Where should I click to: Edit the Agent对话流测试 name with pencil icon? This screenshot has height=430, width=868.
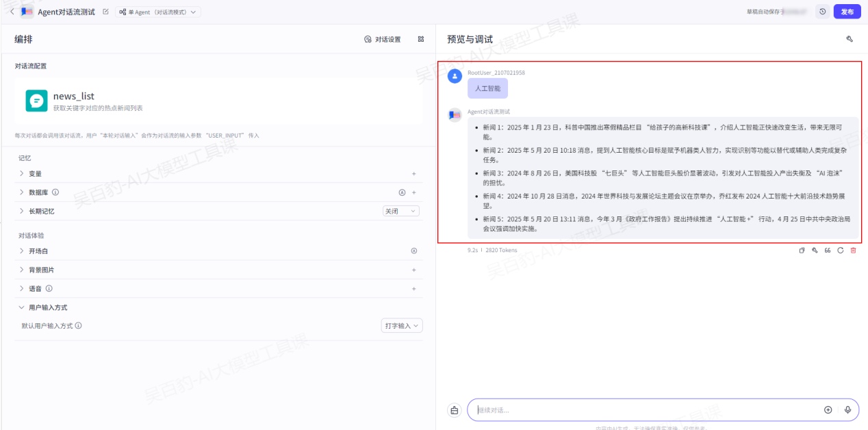pyautogui.click(x=105, y=12)
